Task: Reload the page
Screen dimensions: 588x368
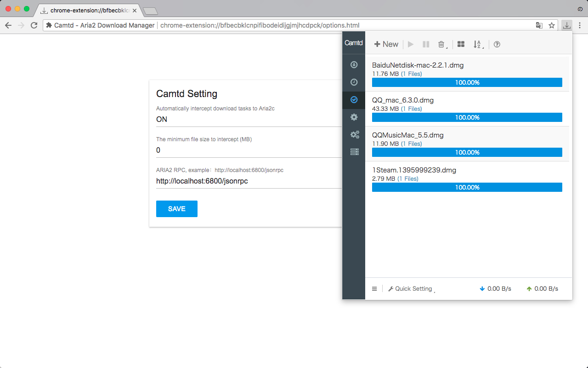Action: [34, 25]
